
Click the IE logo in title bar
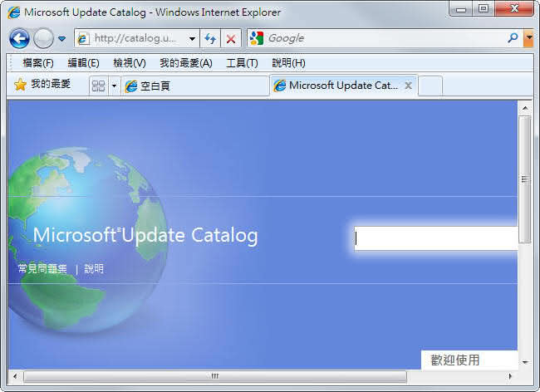[14, 12]
